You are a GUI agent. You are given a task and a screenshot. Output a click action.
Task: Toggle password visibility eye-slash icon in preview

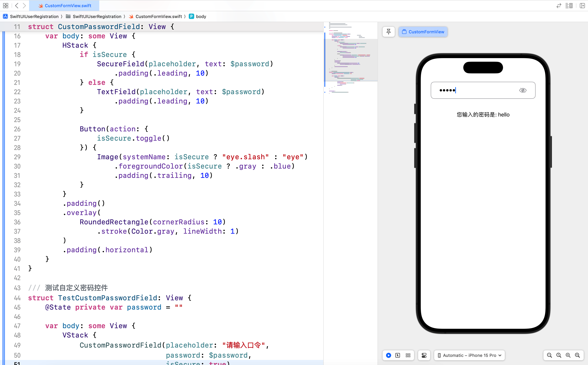[x=523, y=90]
